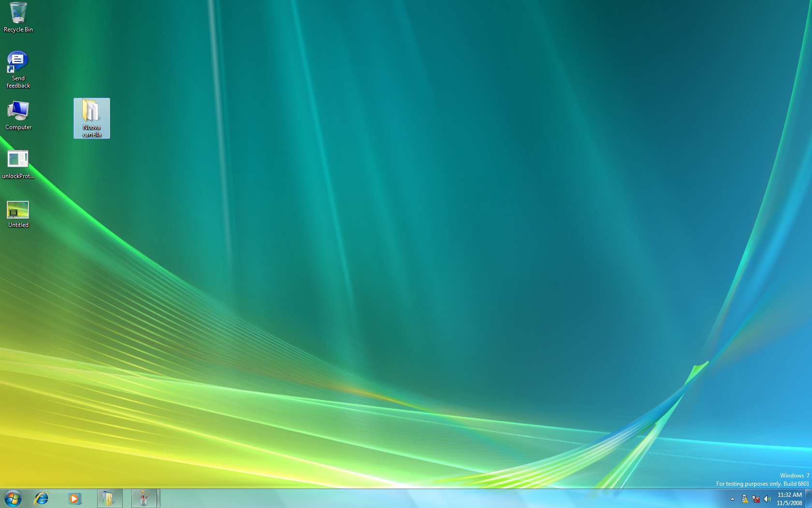Open the volume speaker control

pyautogui.click(x=768, y=499)
